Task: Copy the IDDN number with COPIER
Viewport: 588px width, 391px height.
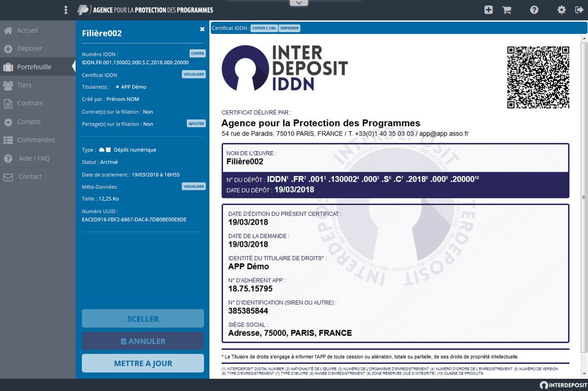Action: click(197, 53)
